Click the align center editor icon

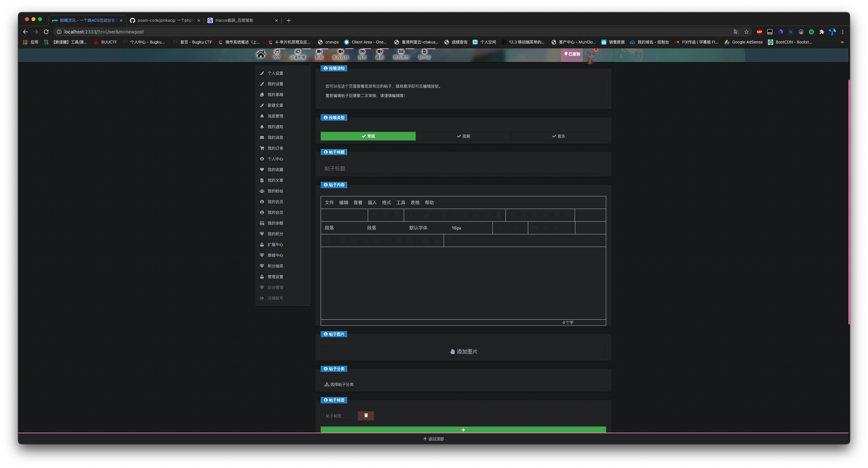click(x=524, y=215)
